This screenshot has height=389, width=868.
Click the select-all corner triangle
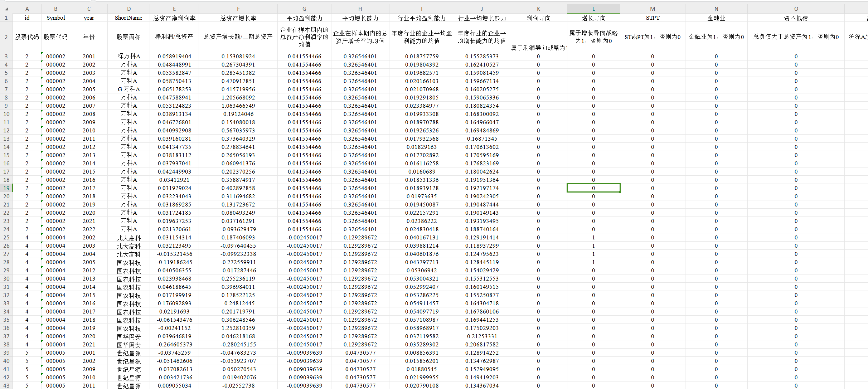6,9
